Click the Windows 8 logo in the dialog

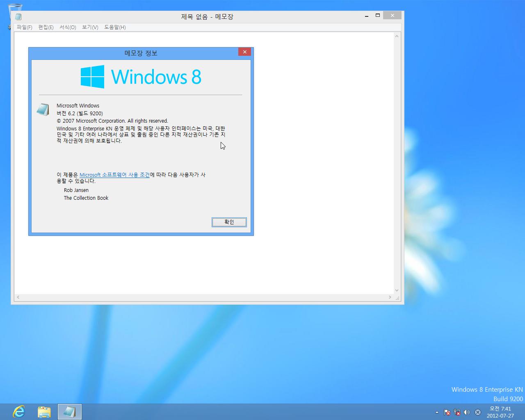141,77
